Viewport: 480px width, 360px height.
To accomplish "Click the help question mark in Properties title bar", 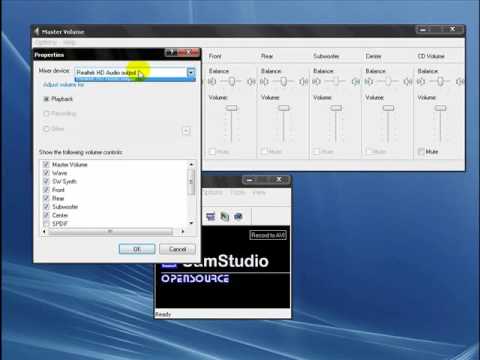I will [171, 53].
